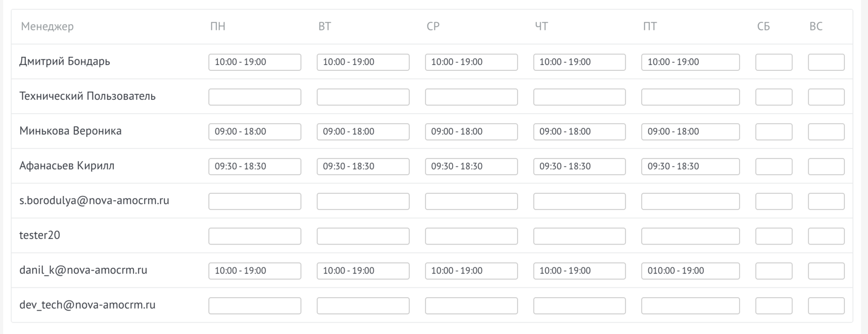Viewport: 868px width, 334px height.
Task: Click the СБ column header
Action: coord(763,26)
